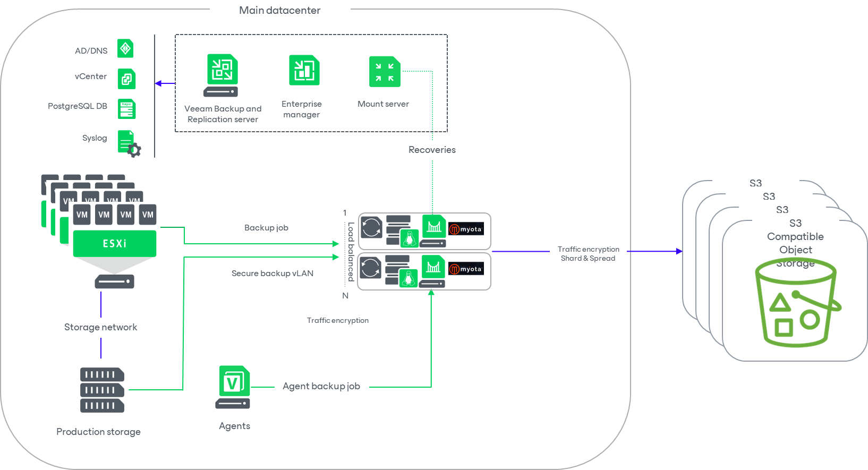This screenshot has width=868, height=470.
Task: Click the front-row leftmost VM box
Action: click(x=82, y=215)
